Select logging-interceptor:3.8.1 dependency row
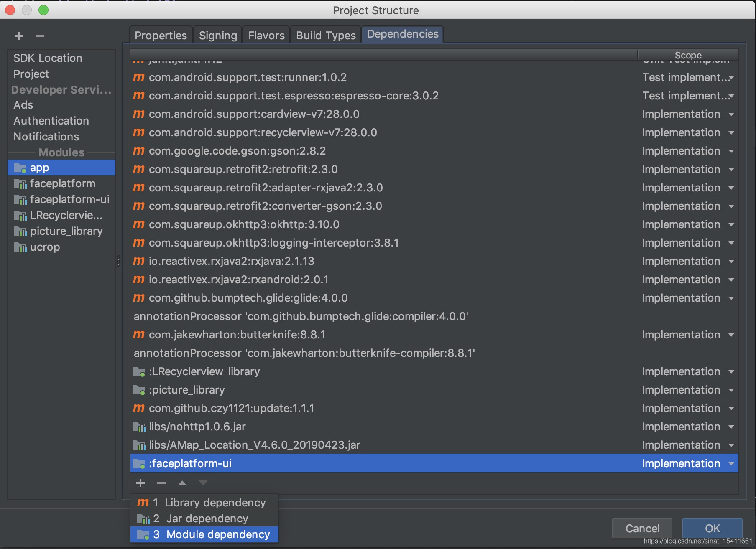756x549 pixels. (434, 243)
